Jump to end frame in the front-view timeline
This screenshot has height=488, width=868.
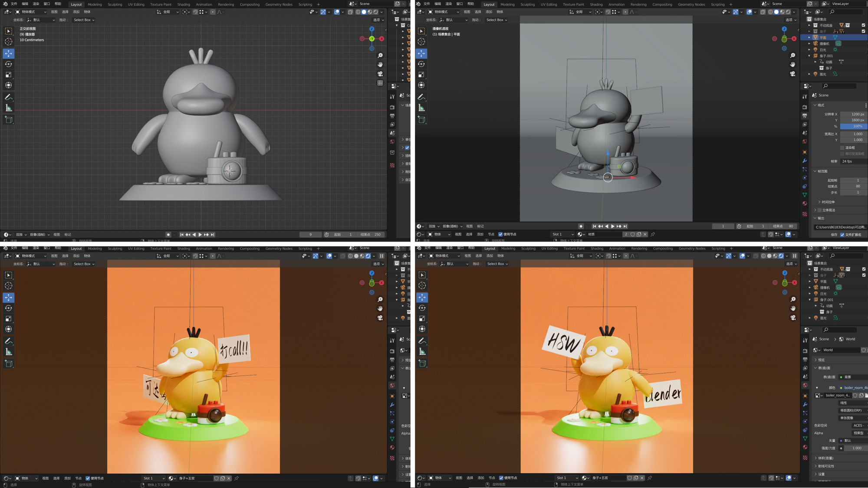[213, 235]
